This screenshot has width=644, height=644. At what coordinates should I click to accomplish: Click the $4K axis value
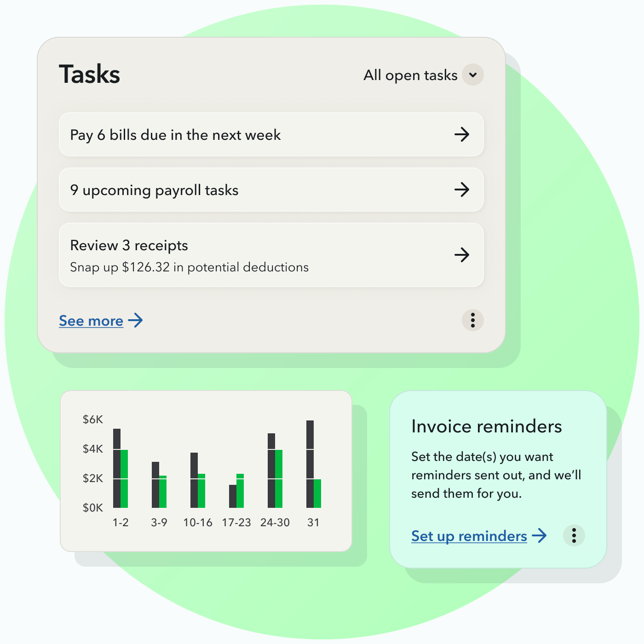click(x=93, y=449)
